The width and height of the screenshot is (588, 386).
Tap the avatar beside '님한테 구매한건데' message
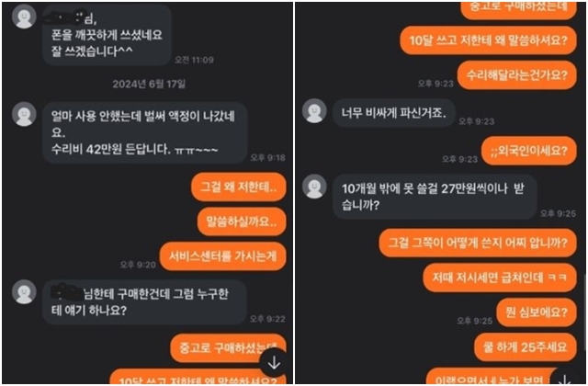[x=24, y=291]
